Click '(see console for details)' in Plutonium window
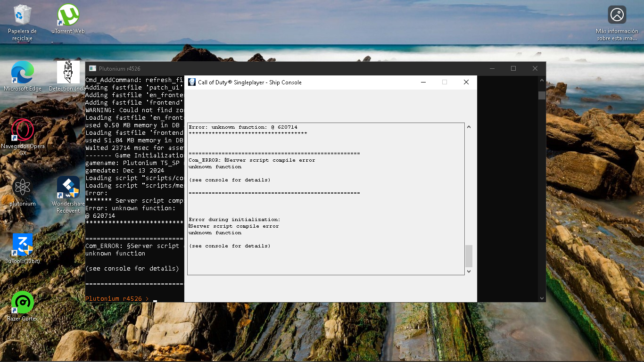This screenshot has height=362, width=644. tap(132, 269)
